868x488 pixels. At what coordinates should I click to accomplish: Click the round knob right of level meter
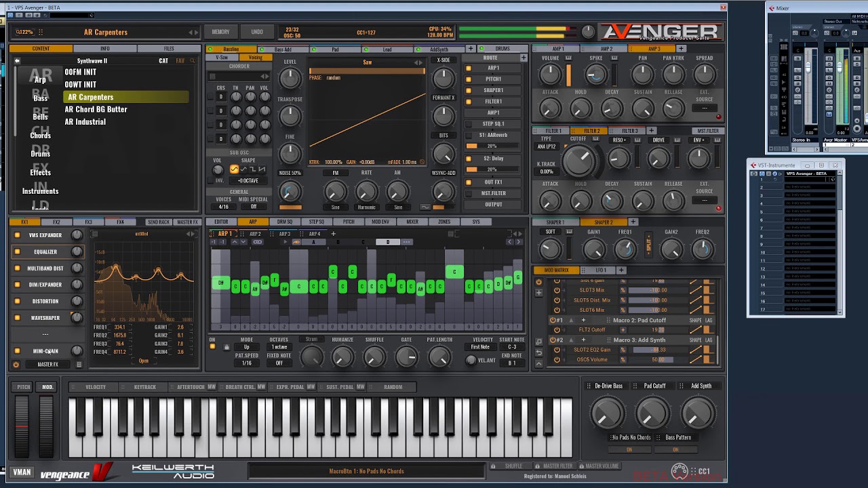[588, 32]
